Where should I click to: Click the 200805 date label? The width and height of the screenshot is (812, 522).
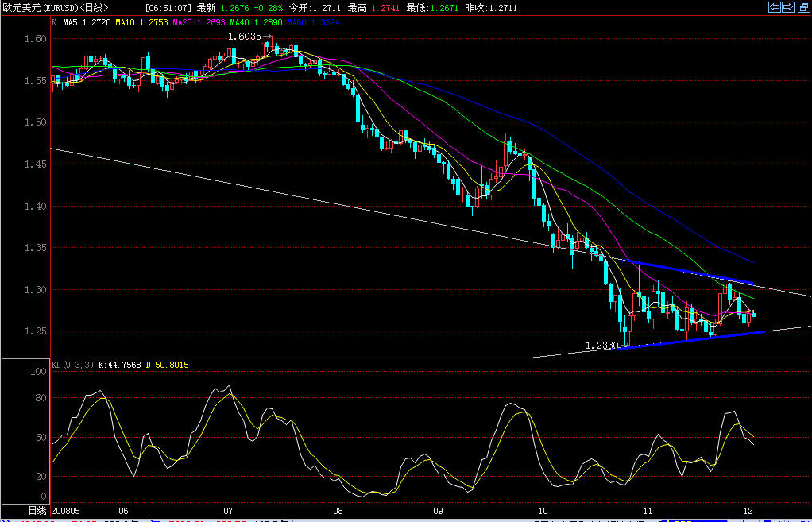click(65, 510)
